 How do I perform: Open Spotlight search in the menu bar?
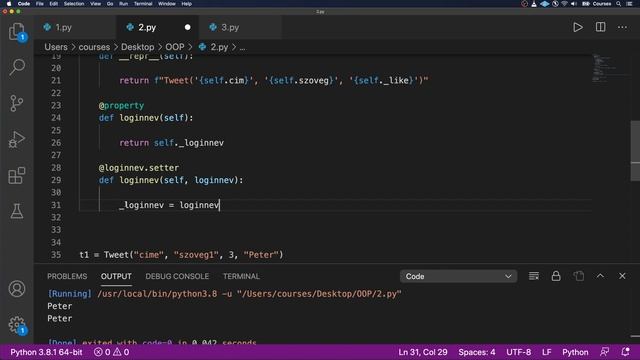[618, 4]
